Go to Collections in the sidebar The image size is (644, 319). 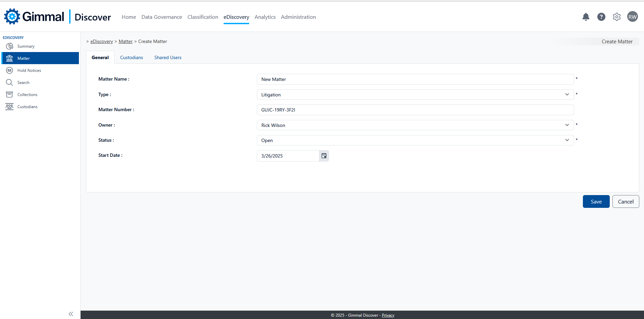27,95
